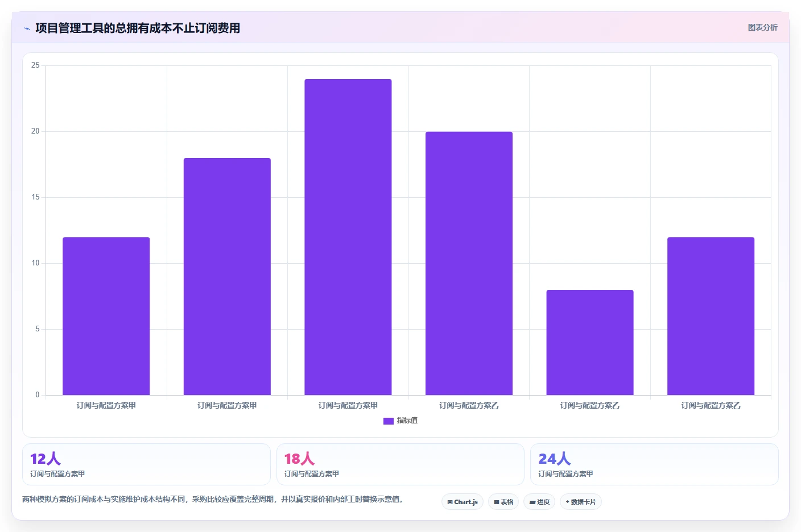Click the square icon inside the 表格 chip
Screen dimensions: 801x532
[497, 502]
